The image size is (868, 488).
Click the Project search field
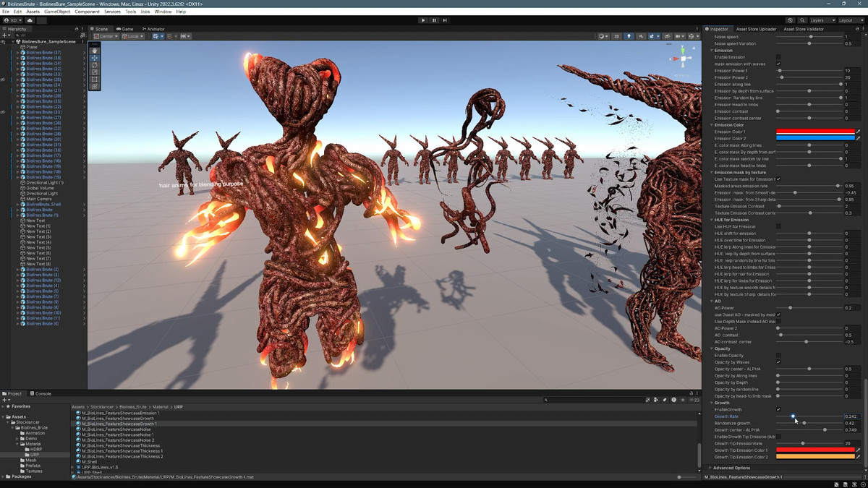(x=595, y=400)
